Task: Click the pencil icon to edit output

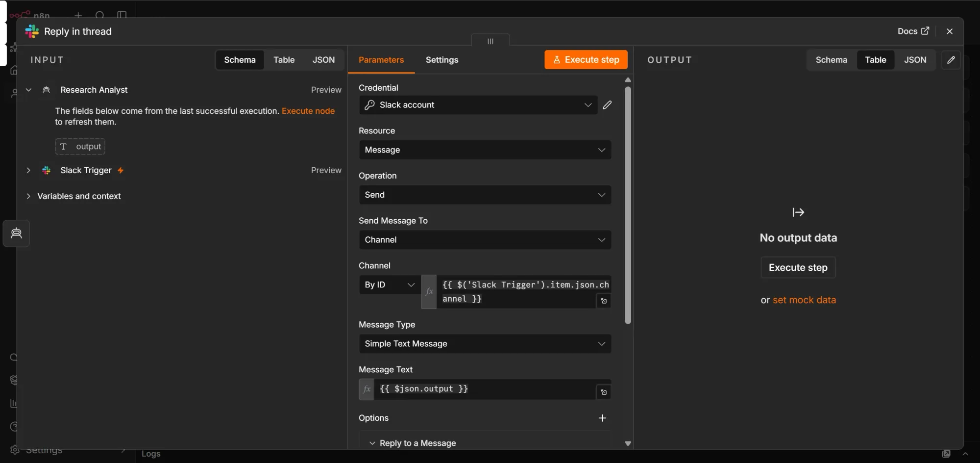Action: (951, 60)
